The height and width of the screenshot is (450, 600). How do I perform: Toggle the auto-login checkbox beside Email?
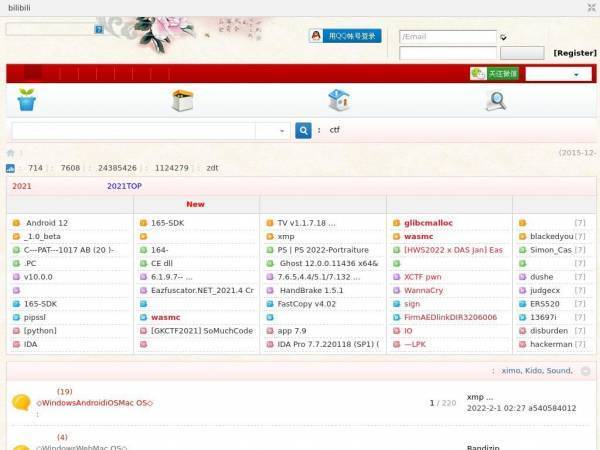tap(504, 37)
